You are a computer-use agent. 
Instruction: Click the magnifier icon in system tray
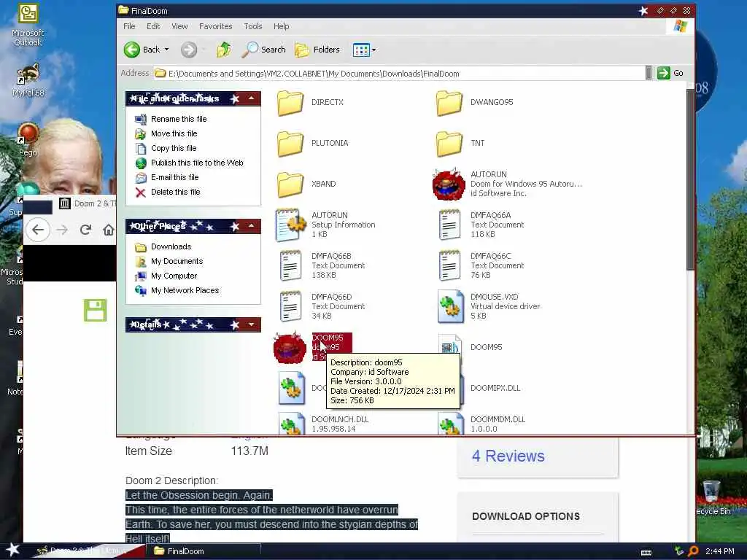693,551
